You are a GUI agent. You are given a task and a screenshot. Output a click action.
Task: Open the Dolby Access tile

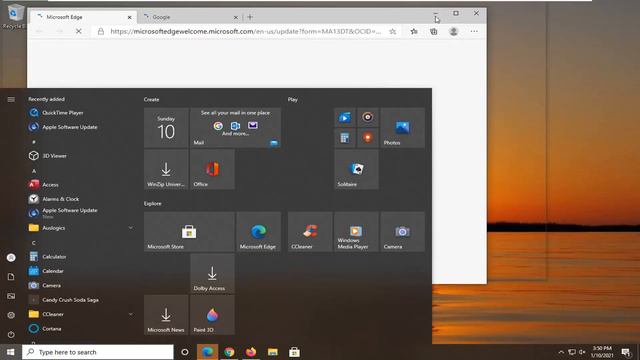click(212, 273)
